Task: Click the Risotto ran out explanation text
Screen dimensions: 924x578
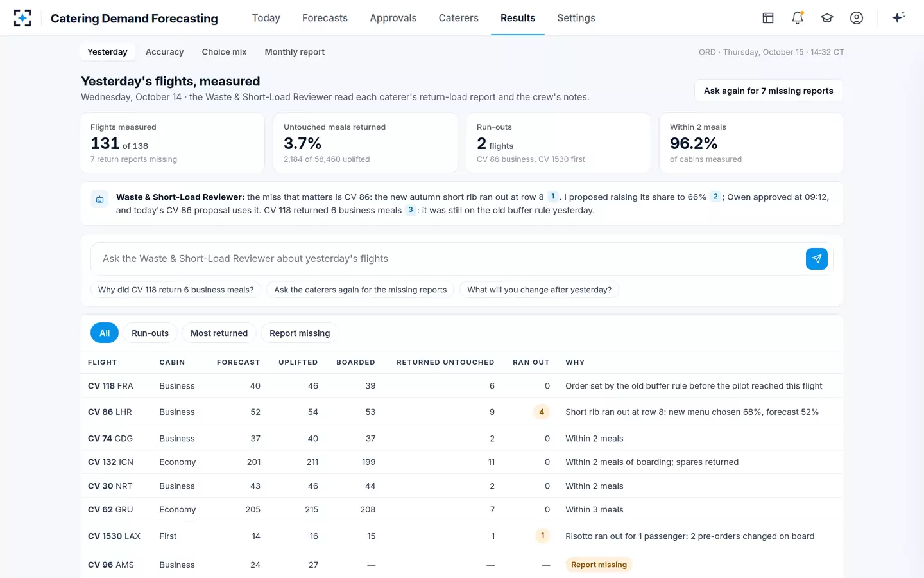Action: point(690,536)
